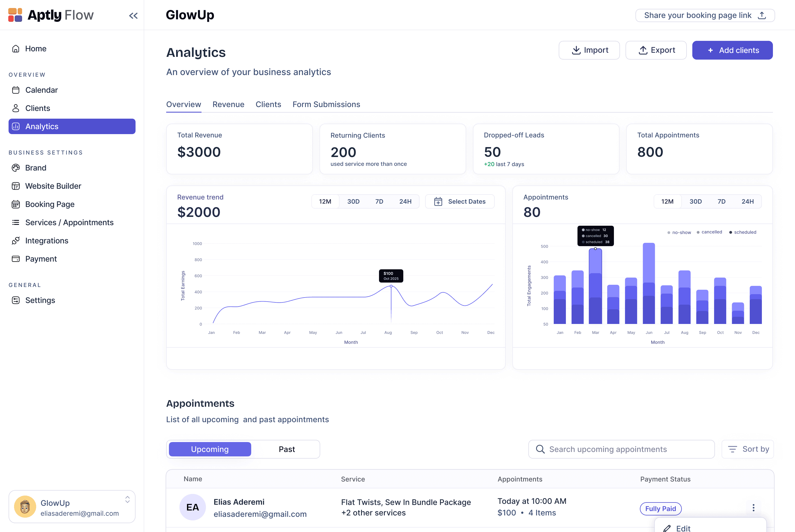Open Calendar via its calendar icon
The height and width of the screenshot is (532, 795).
point(16,90)
